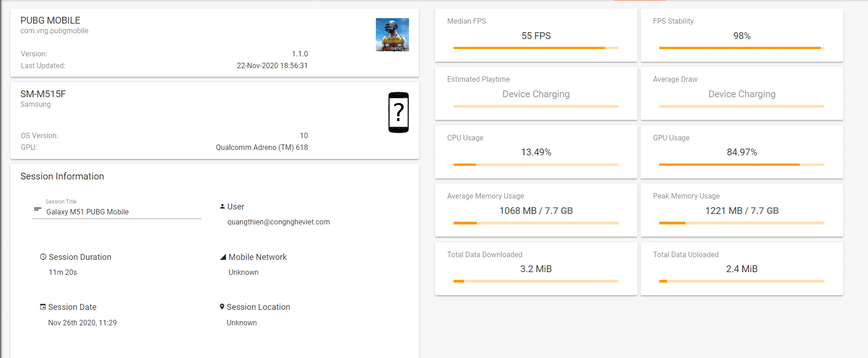The width and height of the screenshot is (868, 358).
Task: Click the Session Date calendar icon
Action: click(x=43, y=307)
